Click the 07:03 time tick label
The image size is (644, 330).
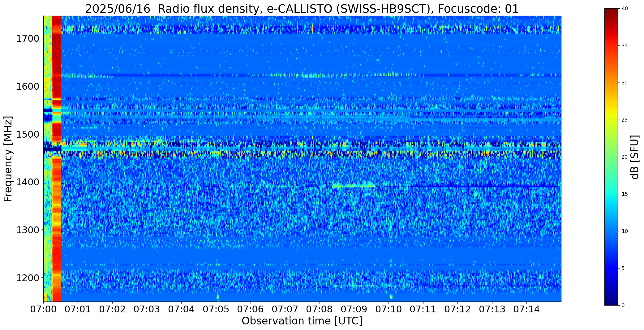click(x=147, y=309)
